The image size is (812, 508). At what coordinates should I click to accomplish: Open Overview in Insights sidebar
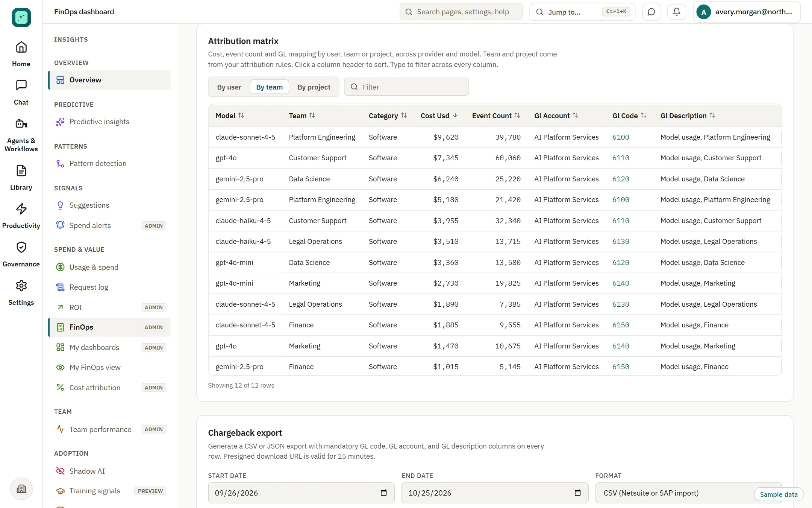click(109, 80)
